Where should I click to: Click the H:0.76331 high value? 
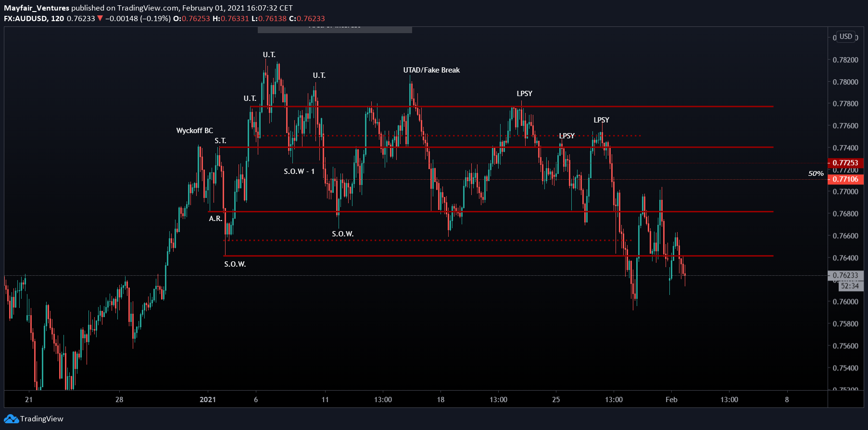coord(231,19)
